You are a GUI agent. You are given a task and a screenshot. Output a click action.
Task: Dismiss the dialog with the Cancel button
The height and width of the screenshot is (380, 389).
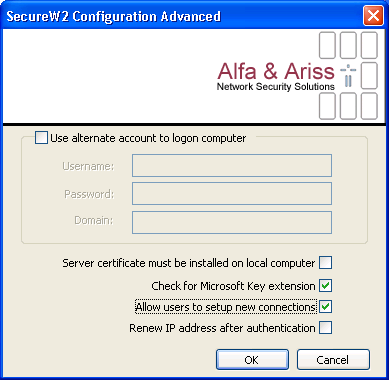[x=333, y=360]
